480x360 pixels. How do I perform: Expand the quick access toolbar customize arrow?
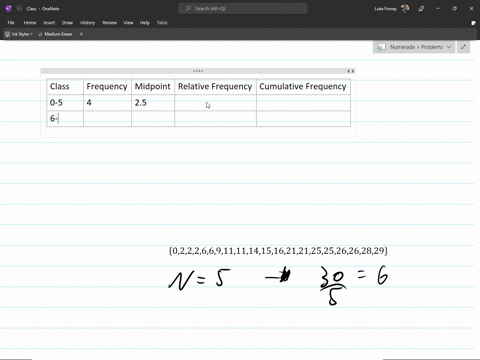tap(81, 34)
